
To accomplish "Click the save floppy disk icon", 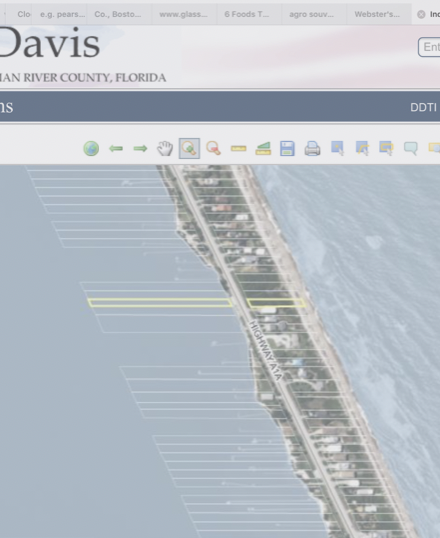I will (287, 149).
